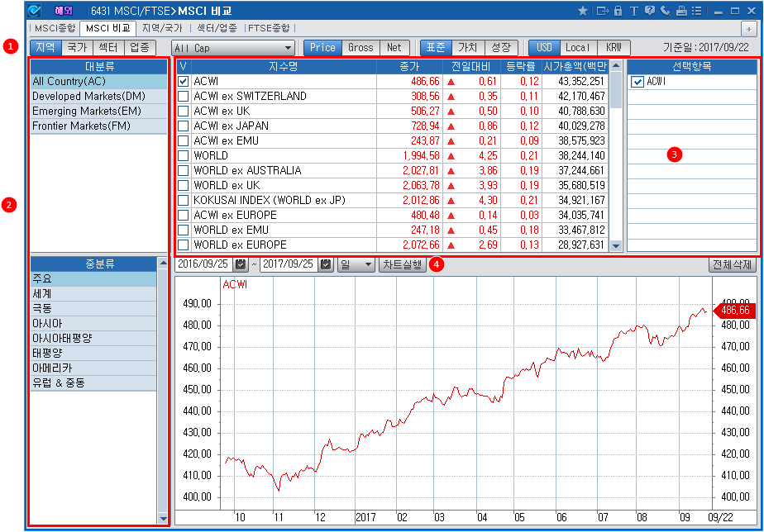Viewport: 764px width, 532px height.
Task: Add a new tab with plus button
Action: (x=748, y=29)
